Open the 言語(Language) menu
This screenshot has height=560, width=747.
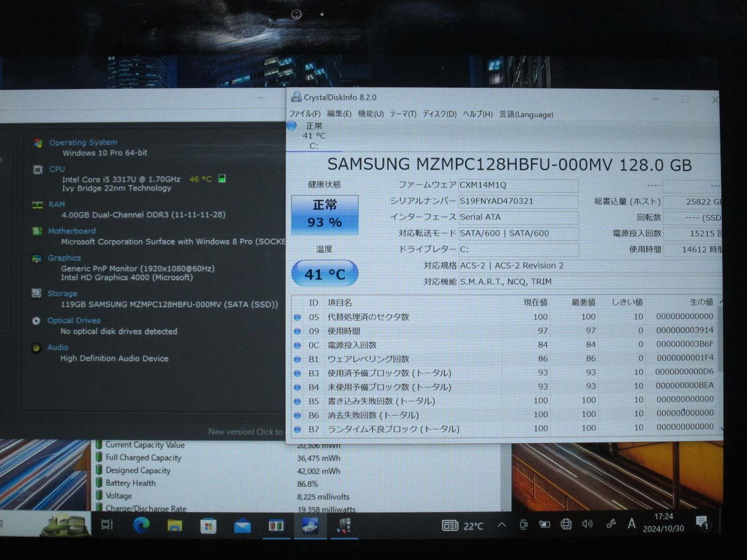pos(526,114)
